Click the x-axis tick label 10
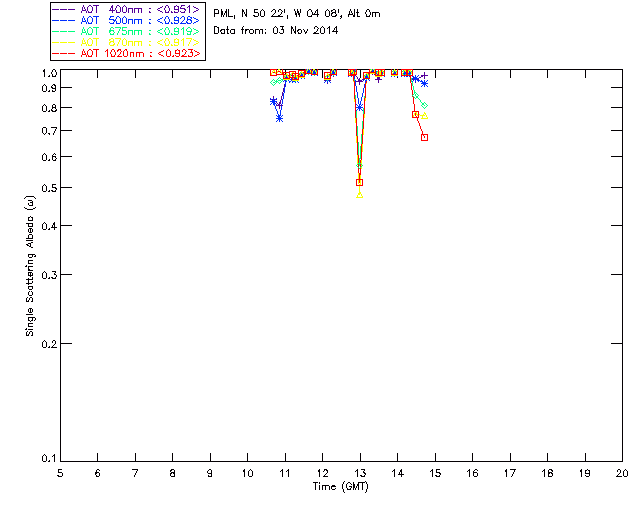 (247, 474)
